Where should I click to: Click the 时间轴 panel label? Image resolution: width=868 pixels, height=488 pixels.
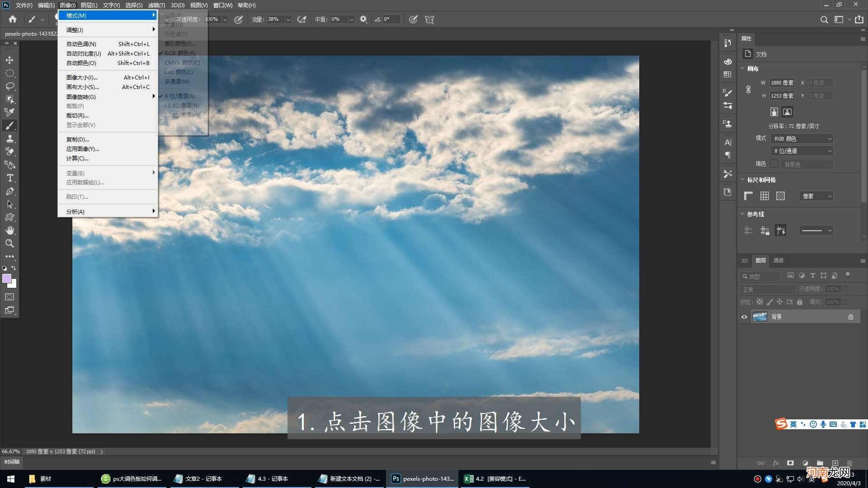pos(12,462)
